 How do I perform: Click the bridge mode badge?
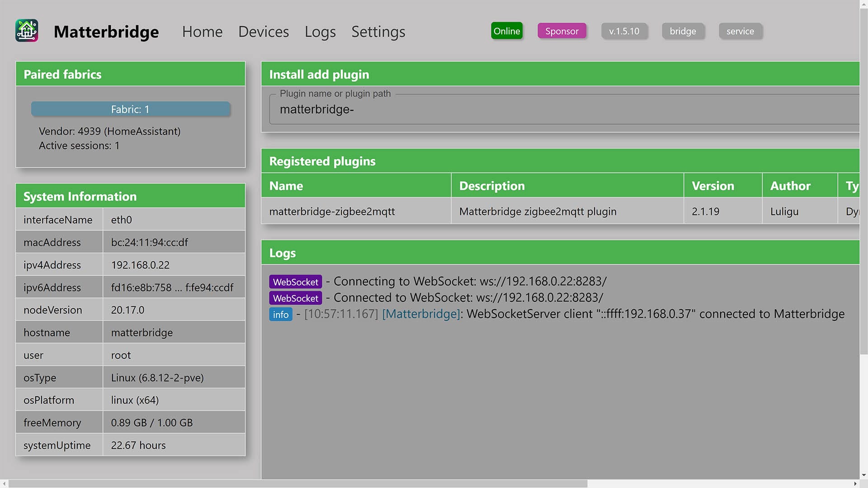(683, 31)
